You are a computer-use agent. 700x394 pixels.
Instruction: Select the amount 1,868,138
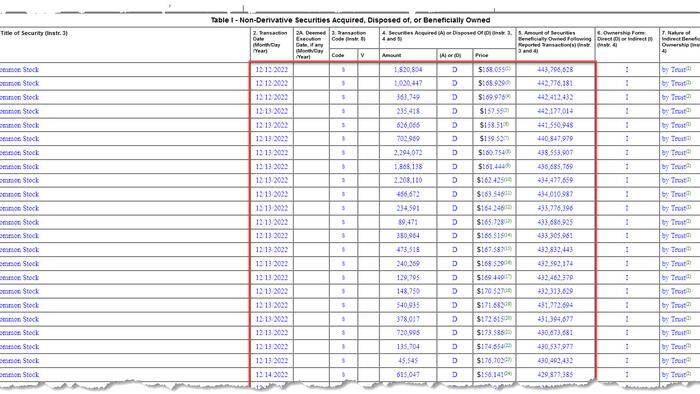click(408, 166)
